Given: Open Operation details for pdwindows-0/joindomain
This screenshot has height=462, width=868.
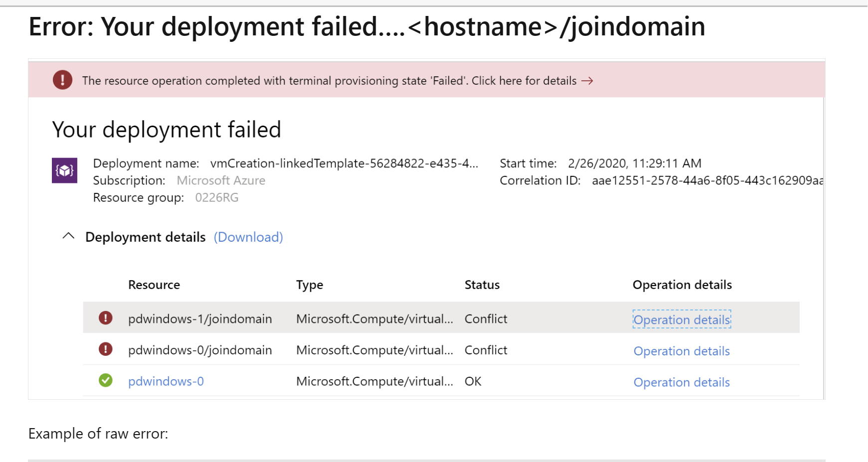Looking at the screenshot, I should click(681, 351).
